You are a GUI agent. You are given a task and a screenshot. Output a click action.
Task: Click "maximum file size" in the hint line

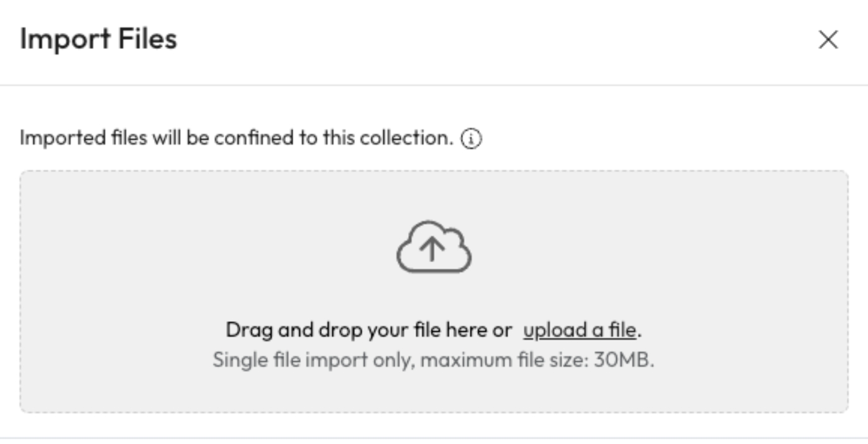pyautogui.click(x=501, y=360)
